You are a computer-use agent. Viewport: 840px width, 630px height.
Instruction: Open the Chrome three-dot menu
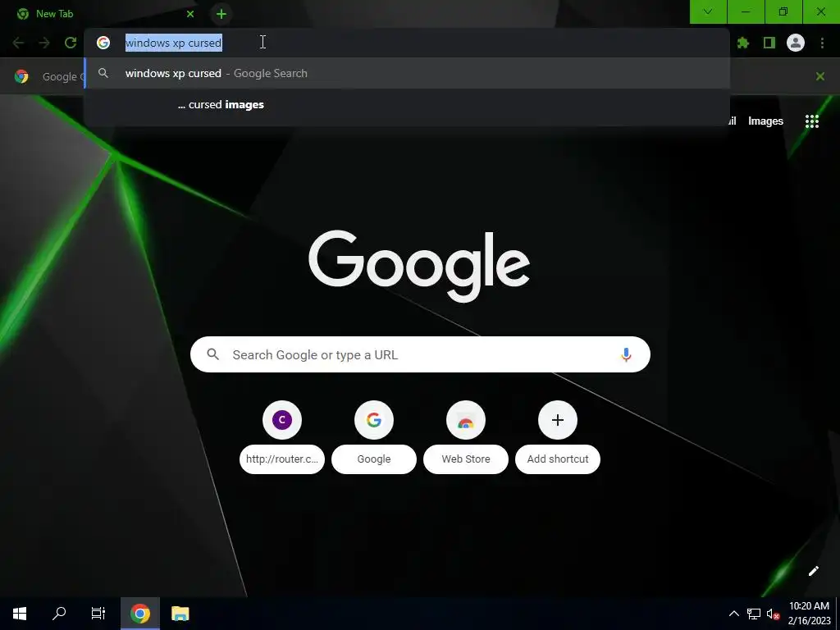[822, 43]
